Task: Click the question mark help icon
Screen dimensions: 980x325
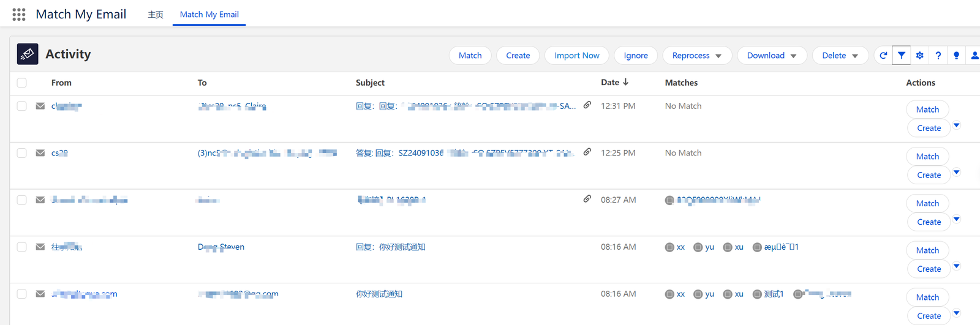Action: pos(938,55)
